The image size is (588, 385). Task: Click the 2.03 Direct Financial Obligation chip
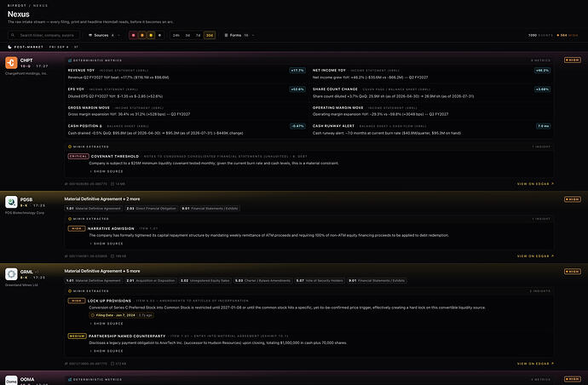click(x=152, y=209)
